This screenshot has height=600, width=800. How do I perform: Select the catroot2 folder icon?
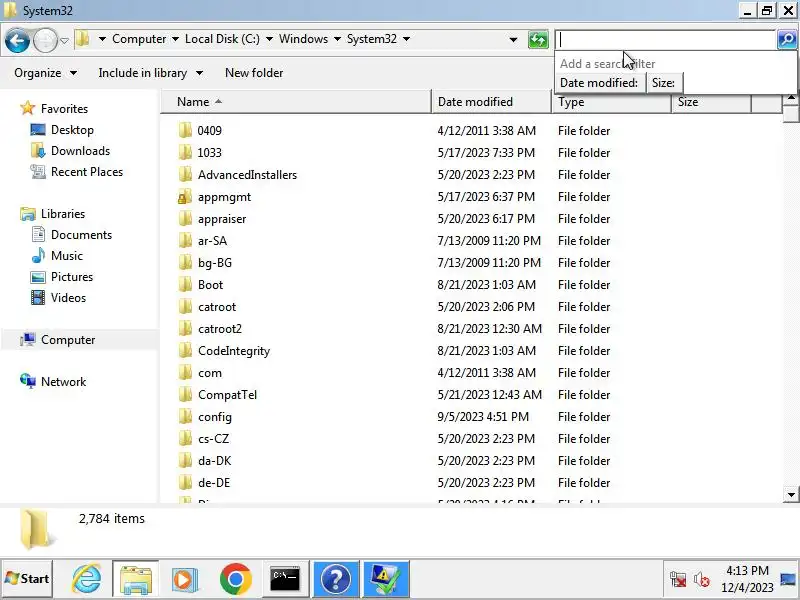pyautogui.click(x=185, y=328)
